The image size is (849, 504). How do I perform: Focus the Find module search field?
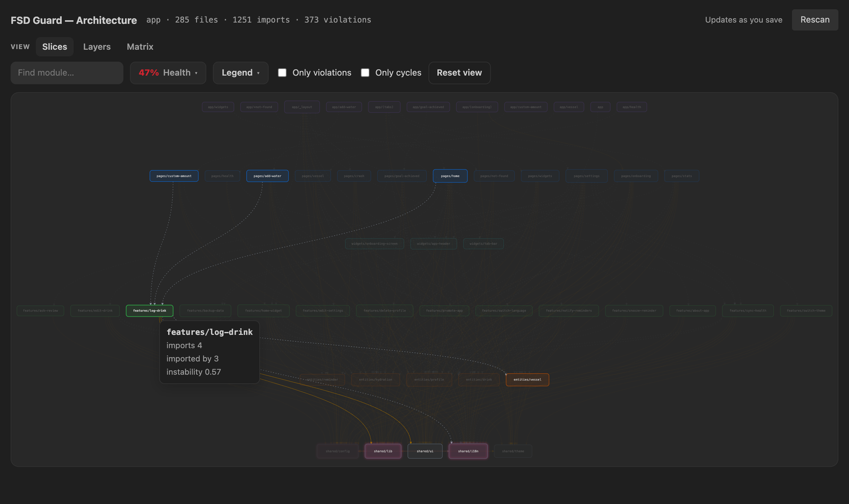pyautogui.click(x=67, y=73)
